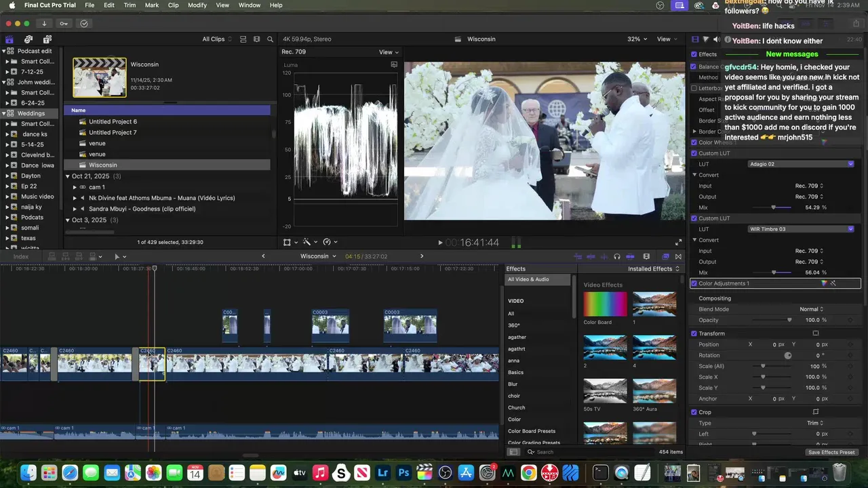Viewport: 868px width, 488px height.
Task: Show the Libraries sidebar clapperboard icon
Action: (9, 39)
